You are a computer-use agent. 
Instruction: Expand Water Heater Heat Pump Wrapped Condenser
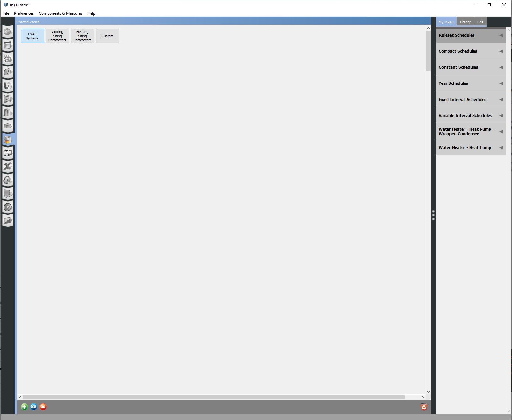[x=471, y=132]
